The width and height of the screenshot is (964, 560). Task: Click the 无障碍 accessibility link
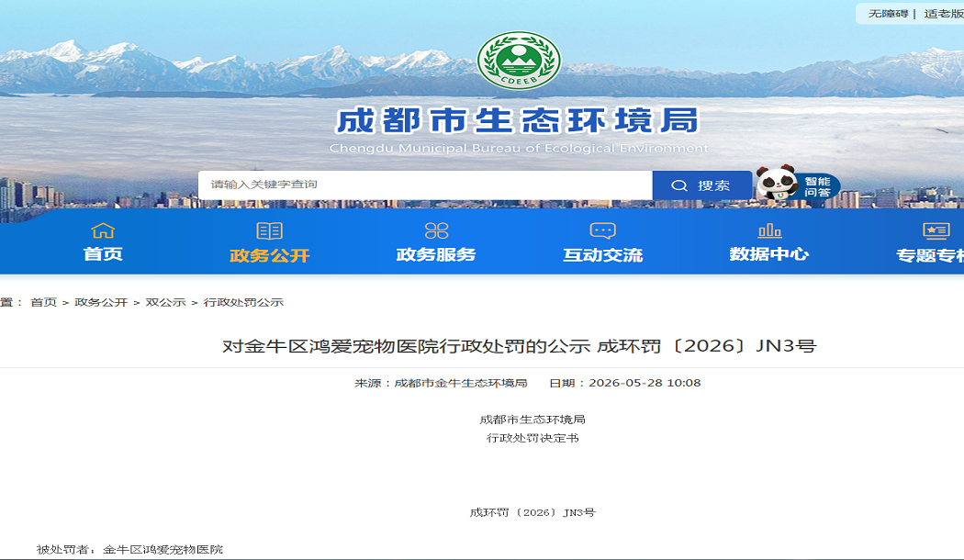(x=888, y=14)
